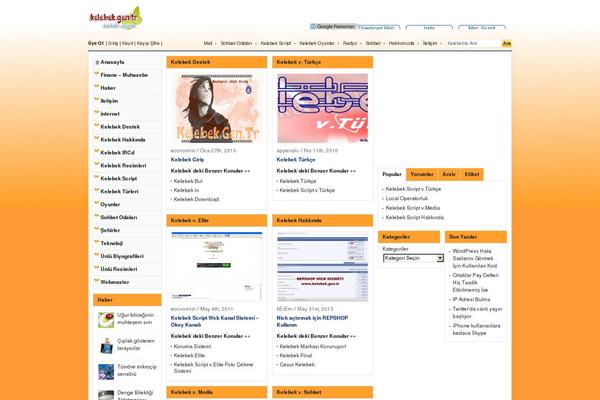Open the İletişim top menu item
The image size is (600, 400).
[430, 43]
